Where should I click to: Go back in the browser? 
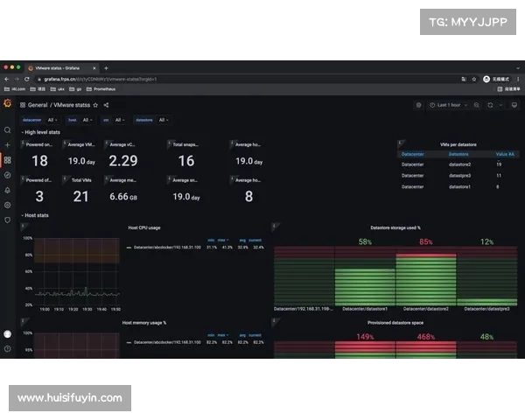tap(7, 80)
